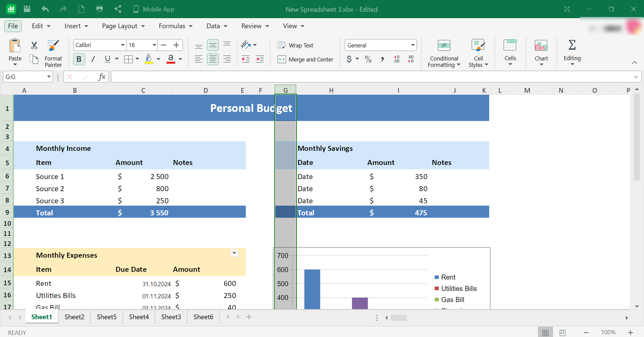The height and width of the screenshot is (337, 644).
Task: Click the increase indent icon
Action: (260, 59)
